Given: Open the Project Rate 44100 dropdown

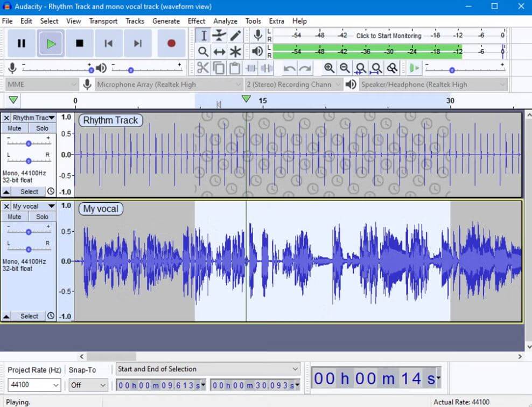Looking at the screenshot, I should 34,385.
